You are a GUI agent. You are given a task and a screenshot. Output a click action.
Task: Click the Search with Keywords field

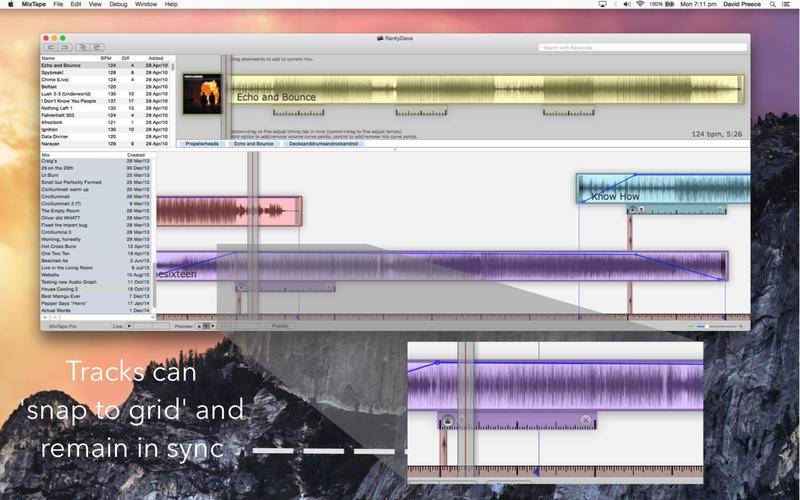pyautogui.click(x=643, y=47)
